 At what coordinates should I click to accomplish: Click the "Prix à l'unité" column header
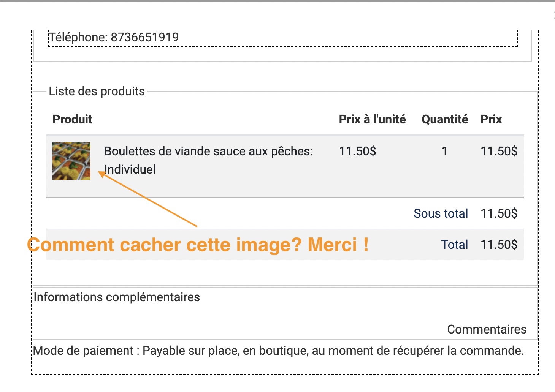tap(372, 119)
